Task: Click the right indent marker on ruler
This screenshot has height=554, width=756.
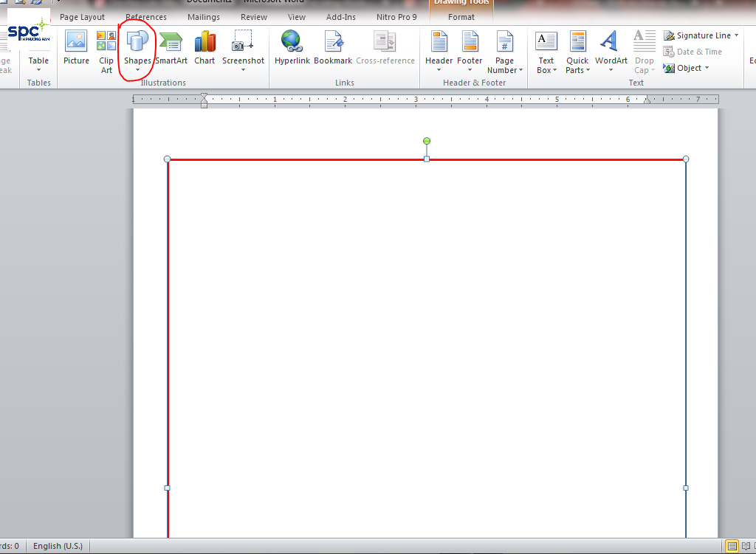Action: click(647, 100)
